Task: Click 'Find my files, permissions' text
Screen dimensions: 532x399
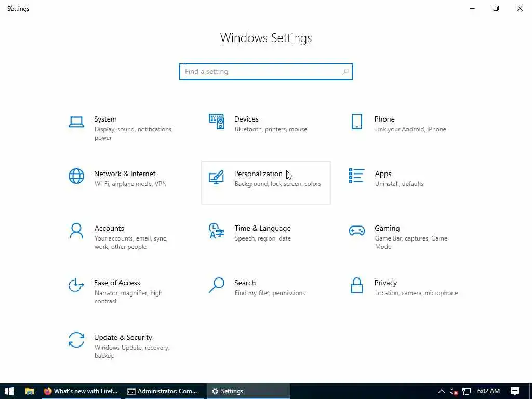Action: point(270,293)
